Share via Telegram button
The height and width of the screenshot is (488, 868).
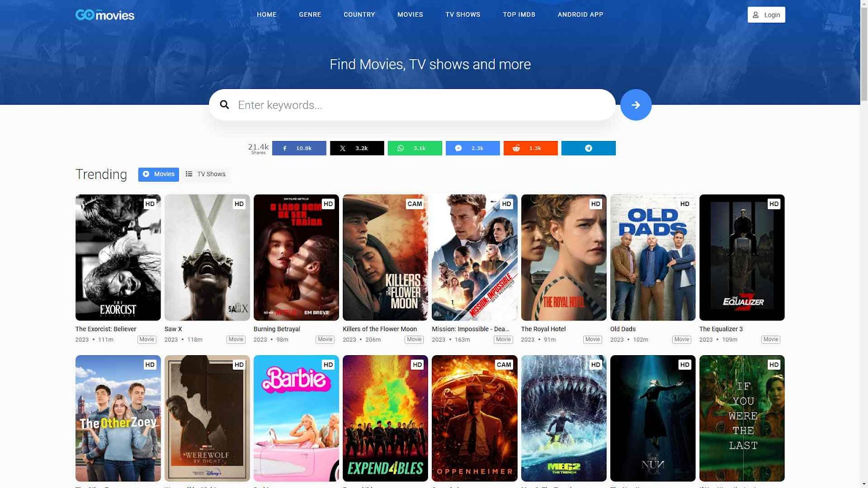589,148
